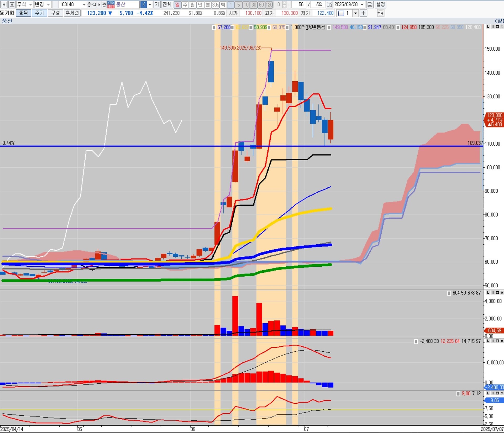Click the blue K chart-type icon
Image resolution: width=504 pixels, height=433 pixels.
[144, 4]
